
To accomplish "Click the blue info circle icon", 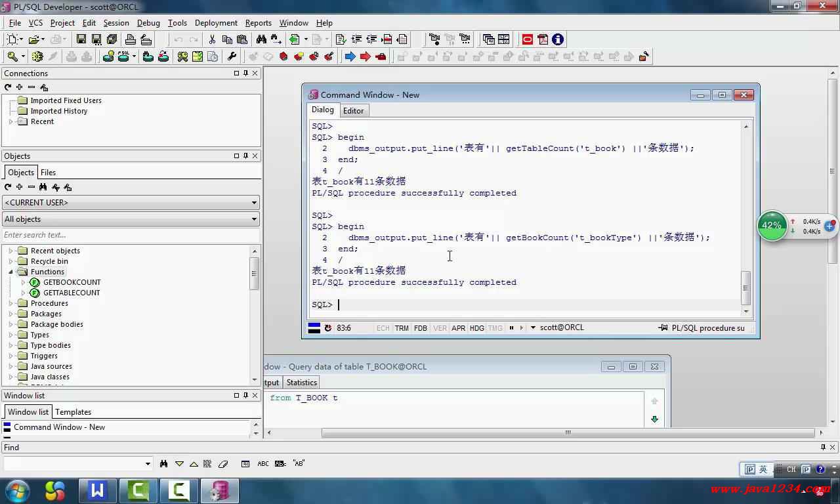I will pos(558,39).
